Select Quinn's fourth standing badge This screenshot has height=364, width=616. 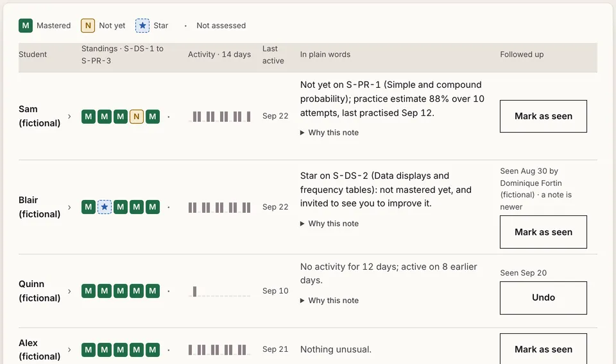click(x=137, y=291)
